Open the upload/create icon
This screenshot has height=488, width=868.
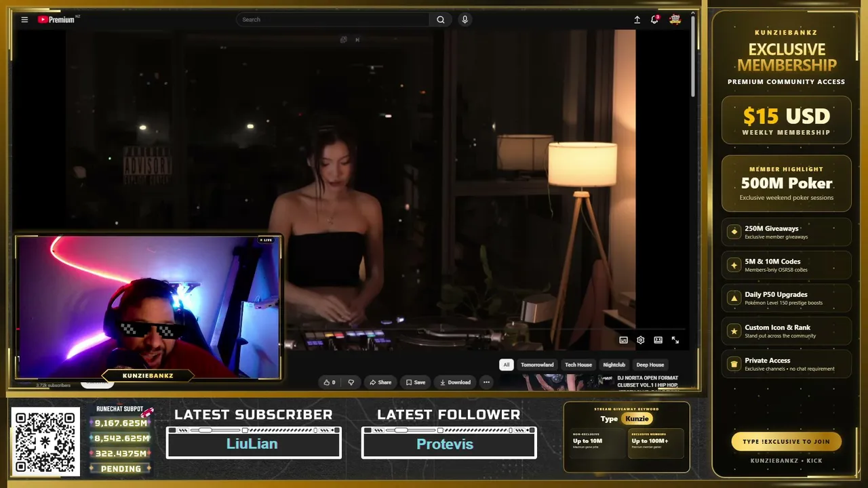(637, 20)
